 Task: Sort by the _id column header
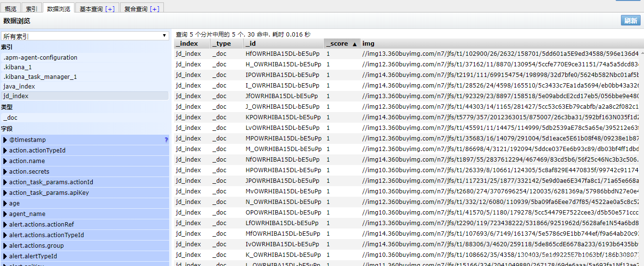click(x=284, y=43)
